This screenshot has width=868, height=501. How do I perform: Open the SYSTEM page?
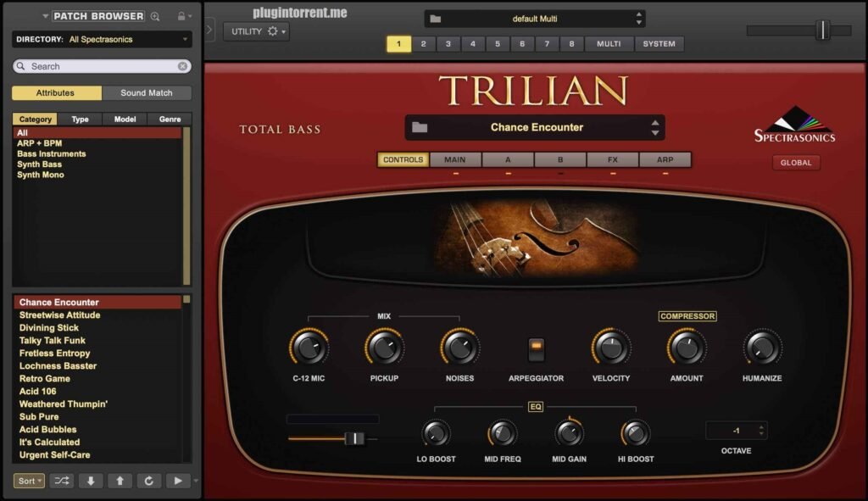click(659, 44)
